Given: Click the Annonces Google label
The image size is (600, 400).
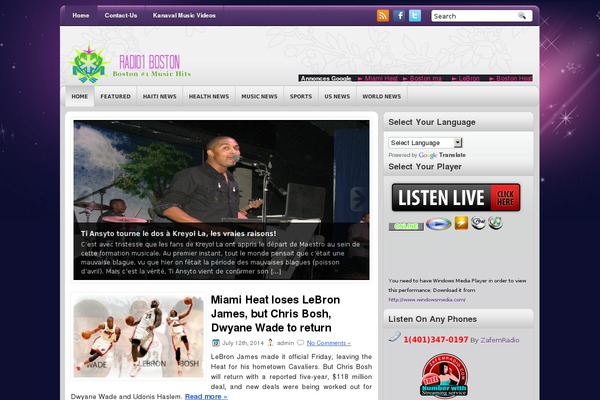Looking at the screenshot, I should coord(326,78).
